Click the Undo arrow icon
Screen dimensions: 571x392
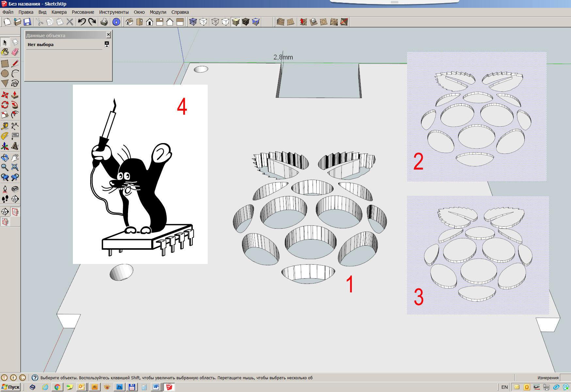[82, 22]
